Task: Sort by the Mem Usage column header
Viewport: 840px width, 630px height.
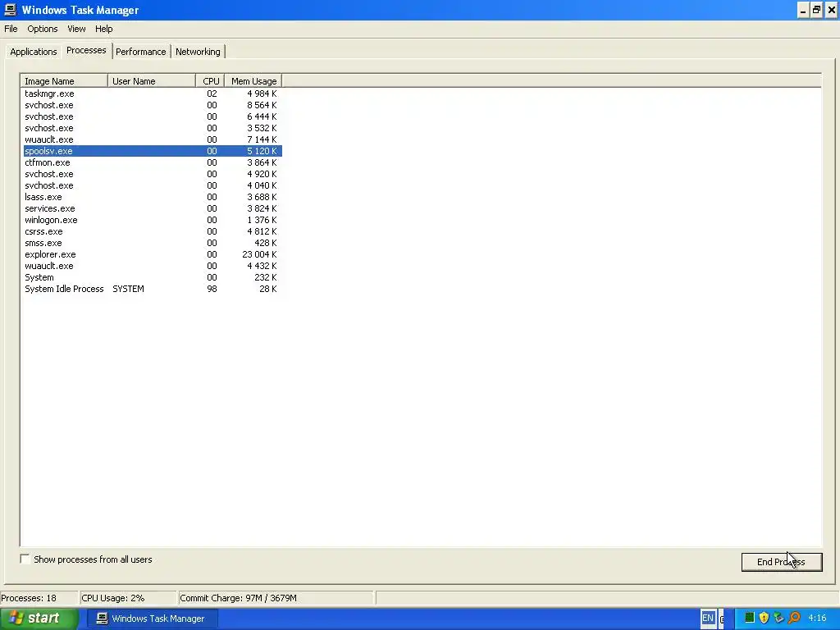Action: (253, 81)
